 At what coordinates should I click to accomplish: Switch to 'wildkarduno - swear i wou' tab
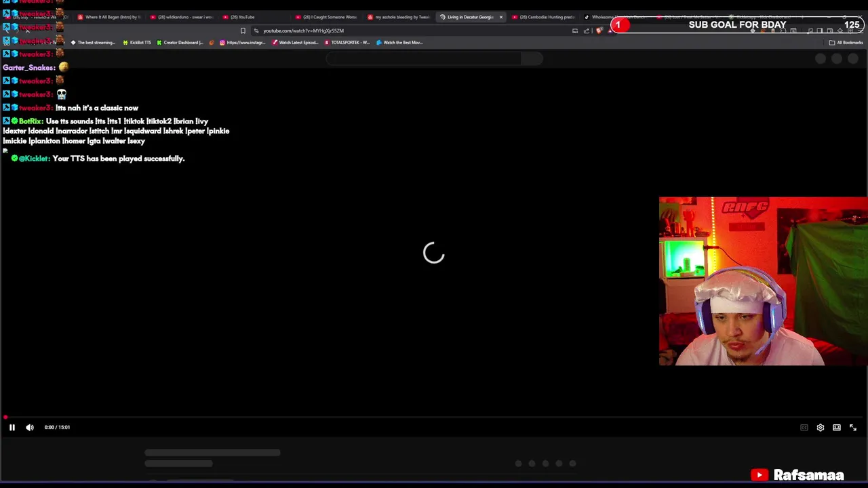(181, 17)
